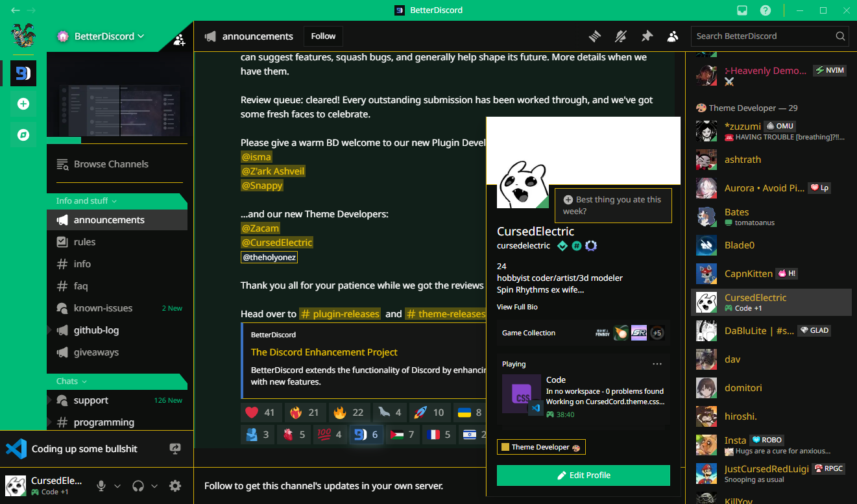
Task: Click the Best thing you ate status prompt
Action: pos(613,205)
